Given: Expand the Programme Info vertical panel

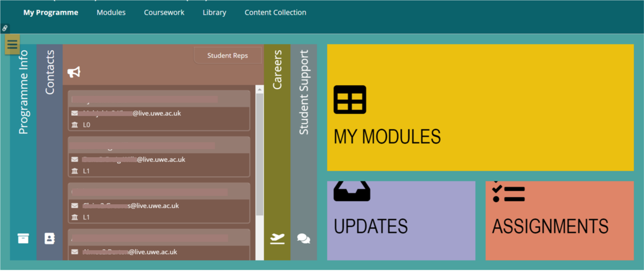Looking at the screenshot, I should (x=23, y=93).
